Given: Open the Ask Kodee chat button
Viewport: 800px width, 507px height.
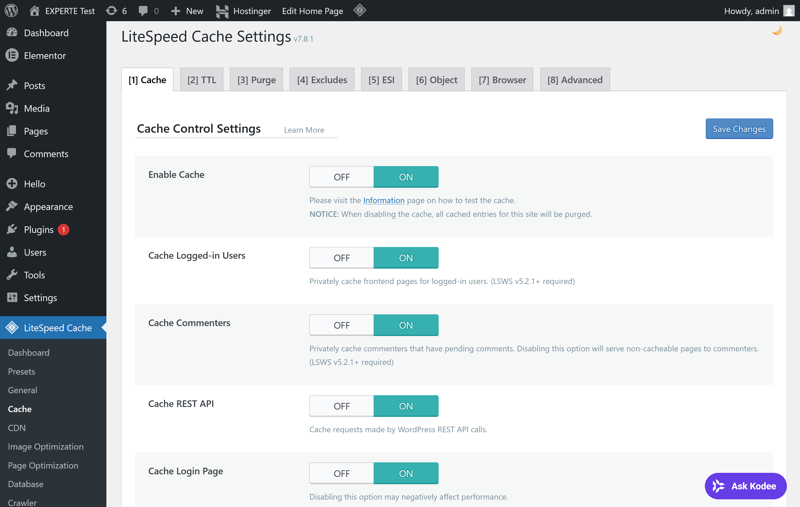Looking at the screenshot, I should 745,486.
